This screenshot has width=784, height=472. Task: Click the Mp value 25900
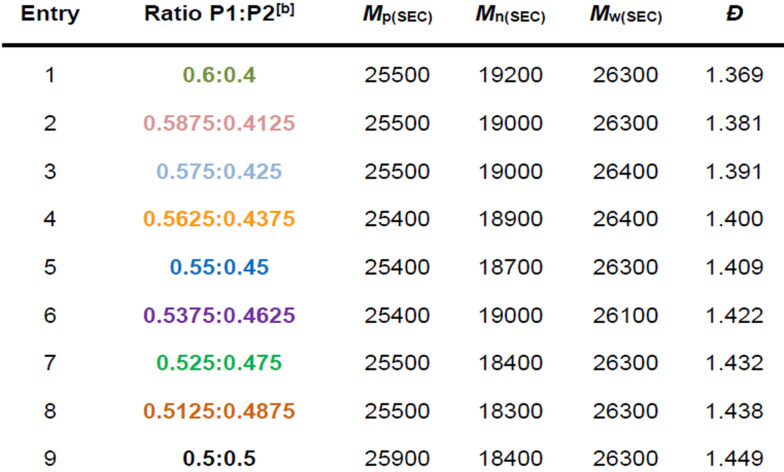398,459
